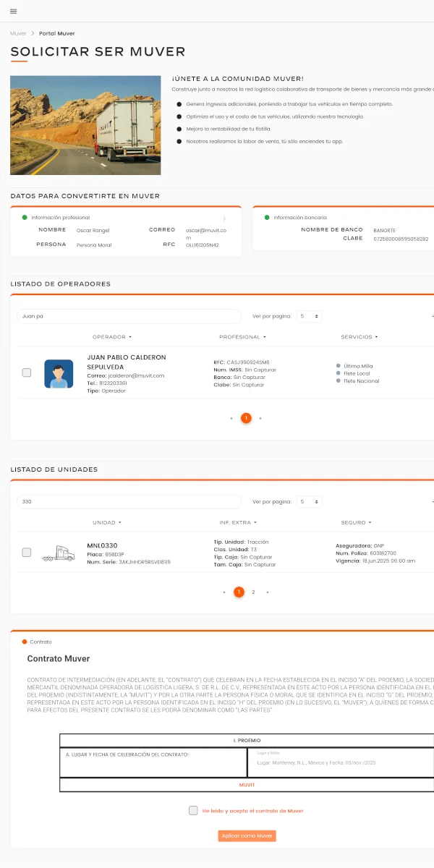Go to next page in units list
Screen dimensions: 434x868
tap(268, 592)
